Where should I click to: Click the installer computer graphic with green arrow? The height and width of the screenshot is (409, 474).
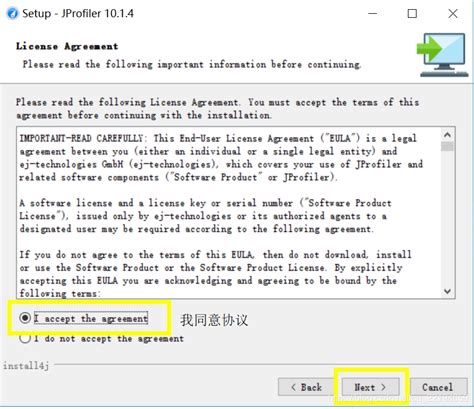tap(442, 55)
